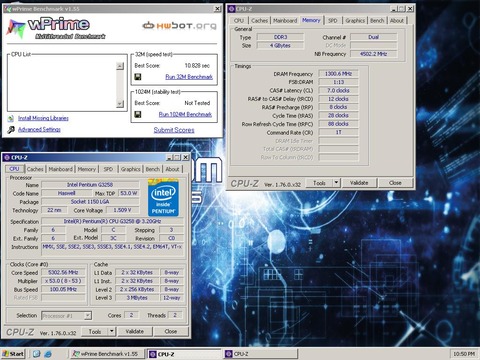The image size is (480, 360).
Task: Switch to the Mainboard tab in the memory CPU-Z window
Action: (285, 21)
